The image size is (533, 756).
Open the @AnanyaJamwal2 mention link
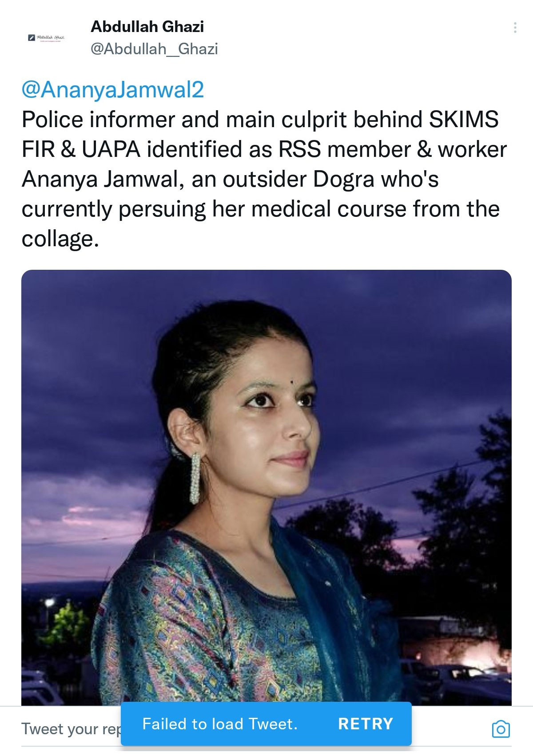pyautogui.click(x=113, y=90)
